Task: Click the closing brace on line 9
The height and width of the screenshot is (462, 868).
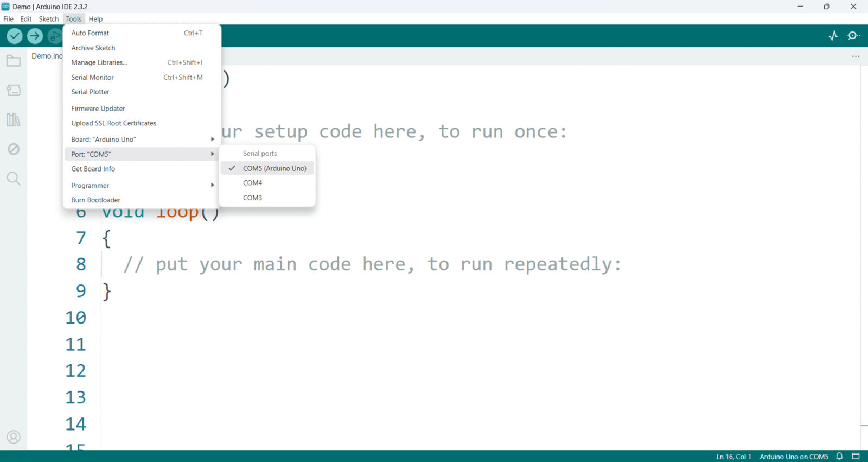Action: click(107, 292)
